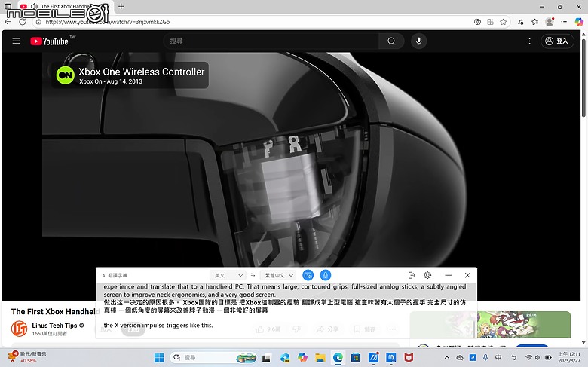Viewport: 588px width, 367px height.
Task: Click the taskbar clock and date
Action: point(569,357)
